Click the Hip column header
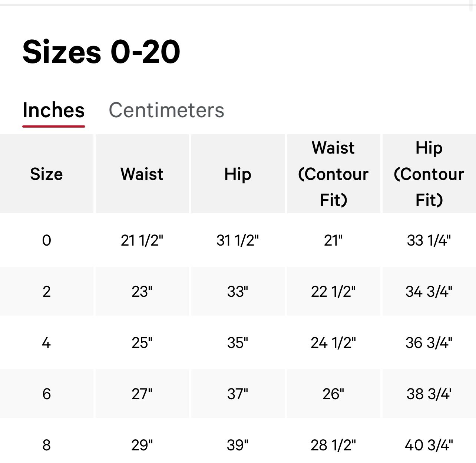Screen dimensions: 476x463 click(x=238, y=174)
